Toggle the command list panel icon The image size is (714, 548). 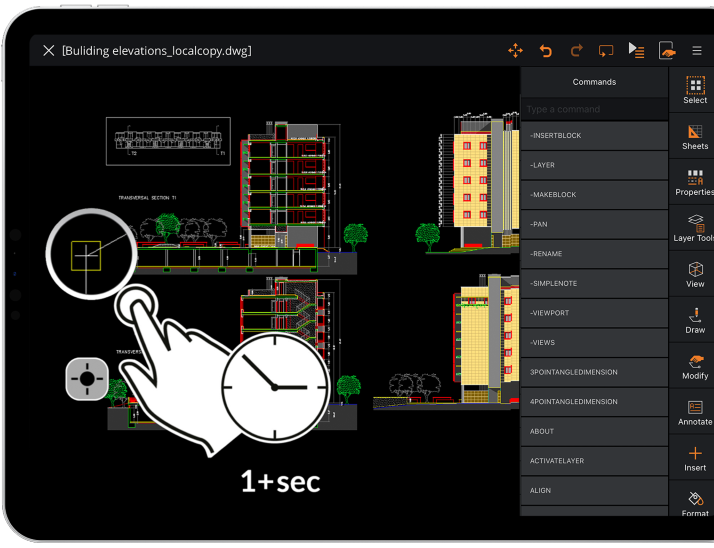click(x=636, y=51)
